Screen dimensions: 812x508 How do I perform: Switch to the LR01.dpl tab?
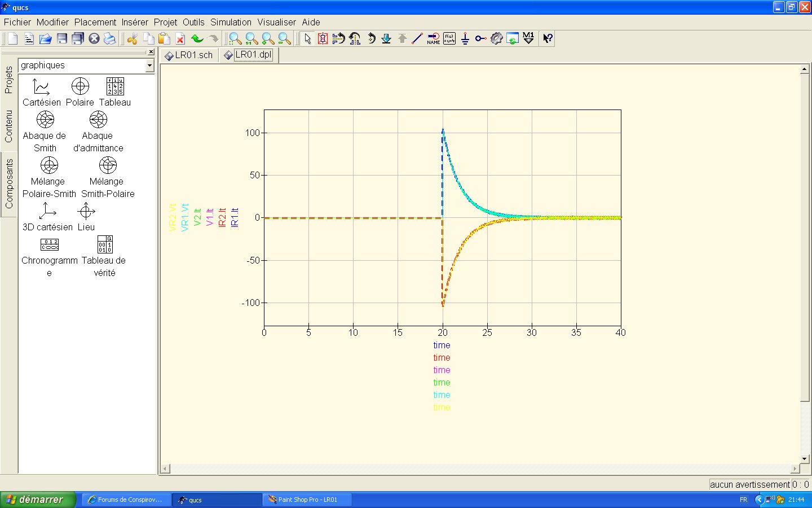pyautogui.click(x=249, y=55)
